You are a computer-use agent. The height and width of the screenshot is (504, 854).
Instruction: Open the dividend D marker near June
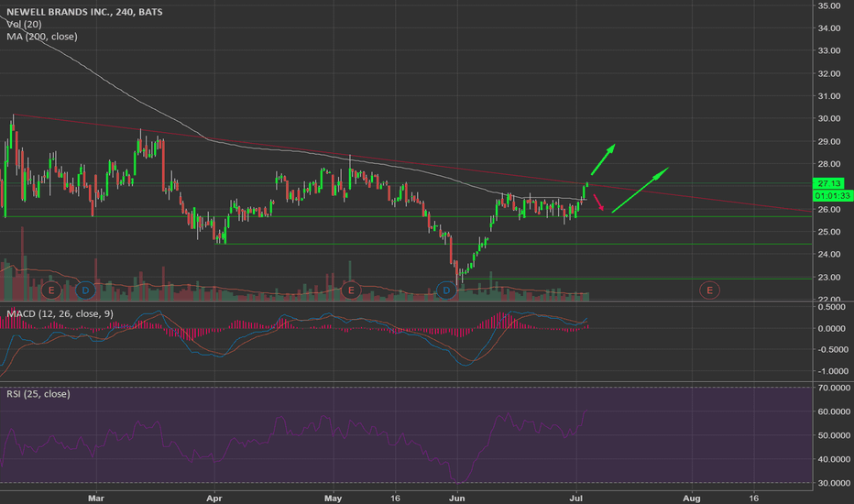coord(446,290)
